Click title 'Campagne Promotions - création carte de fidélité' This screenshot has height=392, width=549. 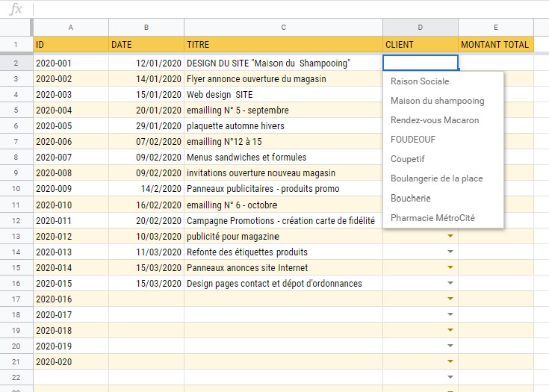[x=283, y=220]
